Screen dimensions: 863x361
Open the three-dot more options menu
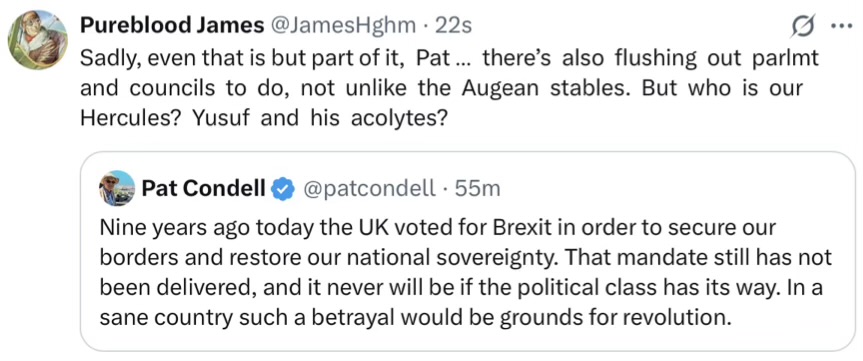[x=841, y=26]
